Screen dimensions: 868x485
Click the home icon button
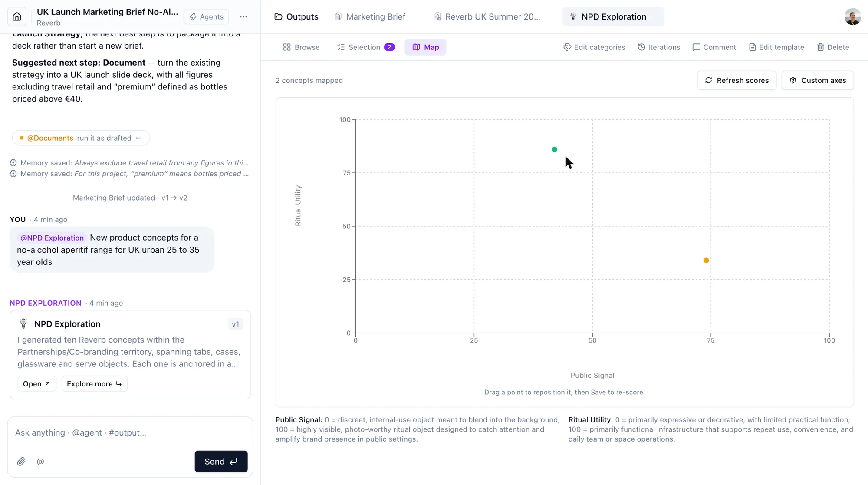(x=17, y=16)
